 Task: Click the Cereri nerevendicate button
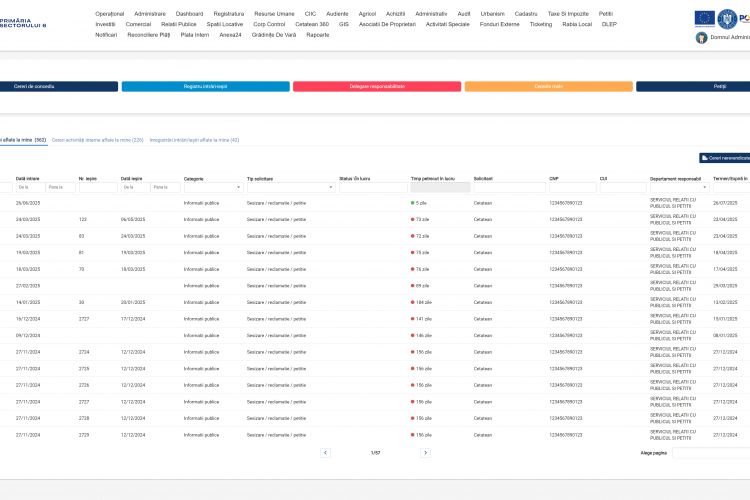coord(725,158)
